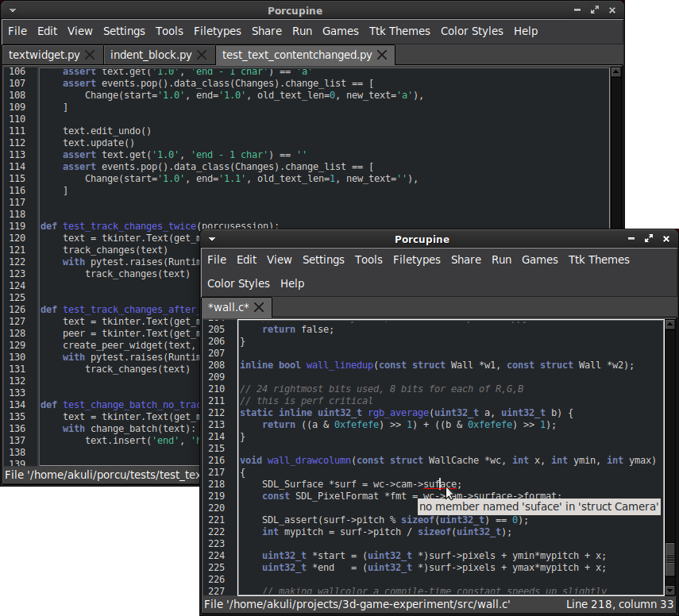
Task: Open Tools menu in front window
Action: tap(368, 260)
